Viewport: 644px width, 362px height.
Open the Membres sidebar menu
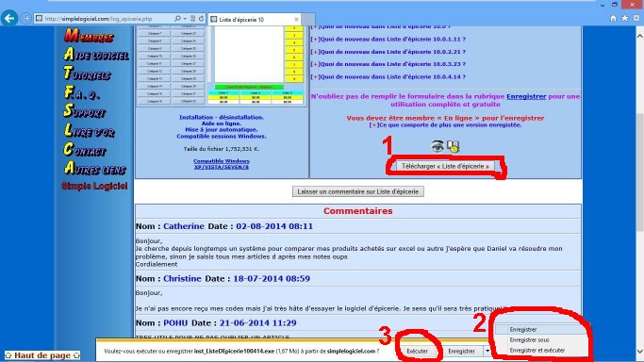click(89, 36)
